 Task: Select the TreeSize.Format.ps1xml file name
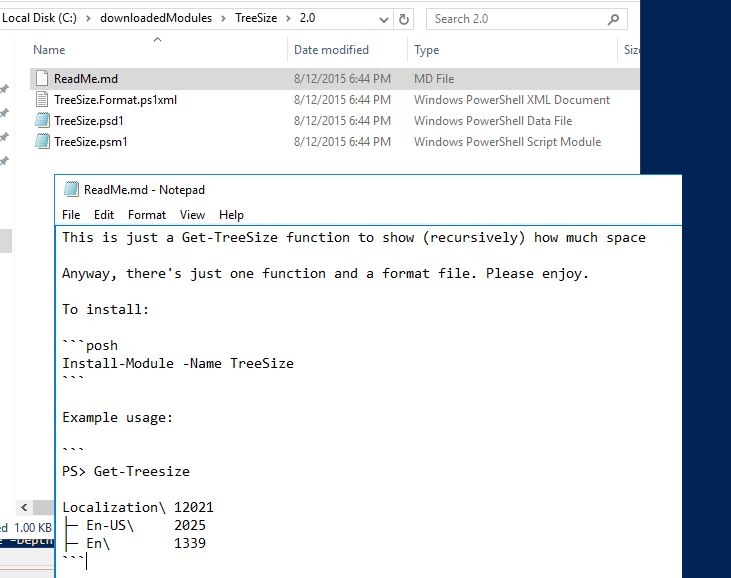click(x=115, y=100)
